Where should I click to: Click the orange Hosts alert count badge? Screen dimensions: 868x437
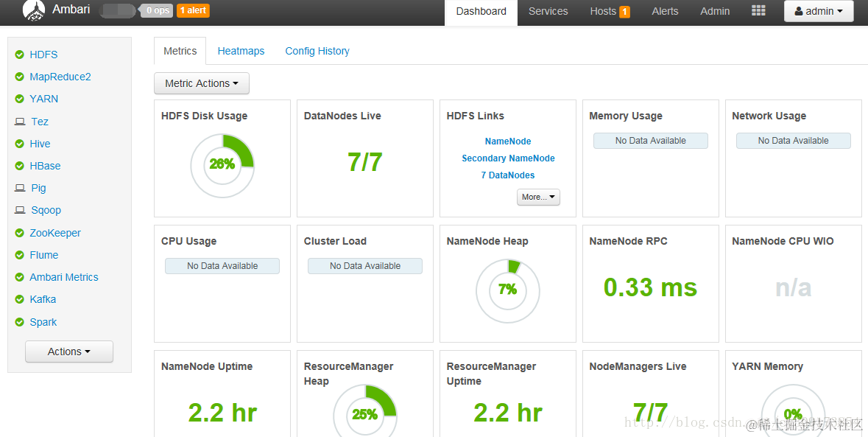click(x=624, y=12)
